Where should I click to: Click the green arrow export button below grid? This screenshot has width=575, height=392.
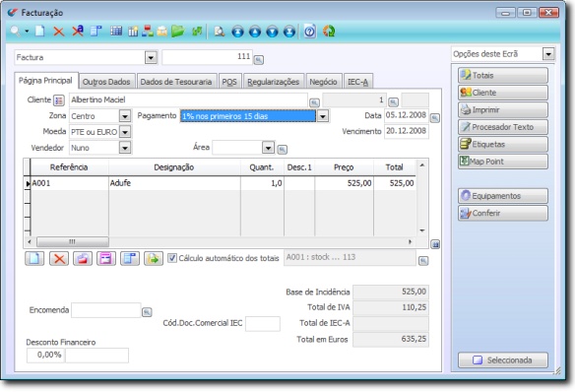(x=154, y=258)
